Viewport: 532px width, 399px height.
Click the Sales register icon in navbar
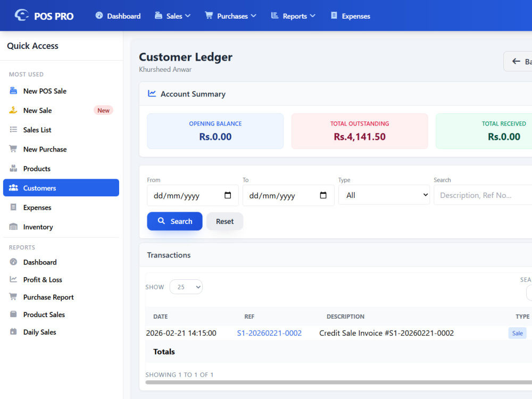click(x=159, y=15)
